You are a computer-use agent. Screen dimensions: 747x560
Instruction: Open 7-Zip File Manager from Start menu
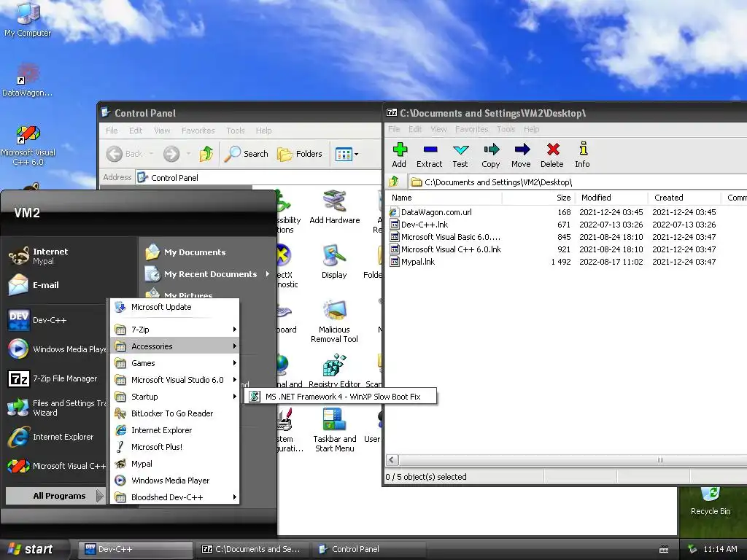pyautogui.click(x=53, y=378)
